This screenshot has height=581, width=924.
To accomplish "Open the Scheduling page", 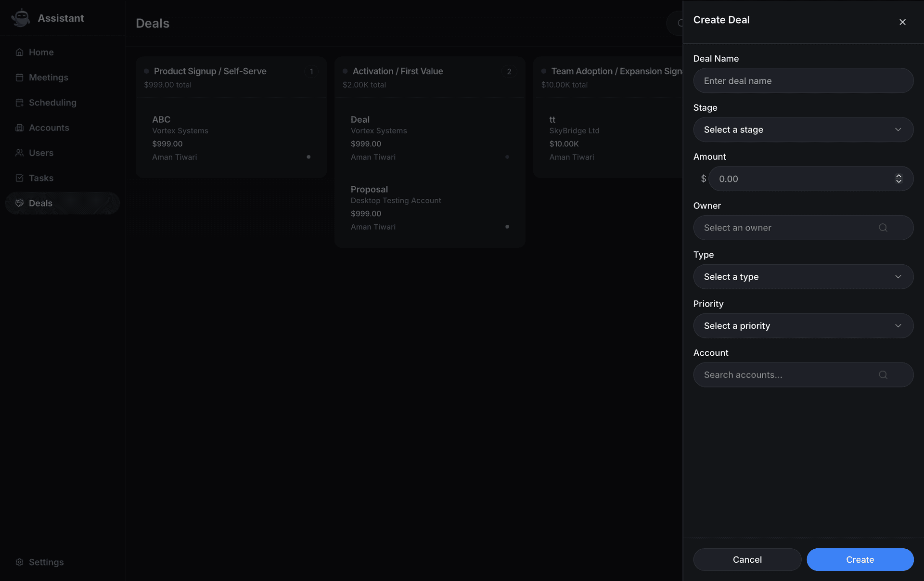I will 63,103.
